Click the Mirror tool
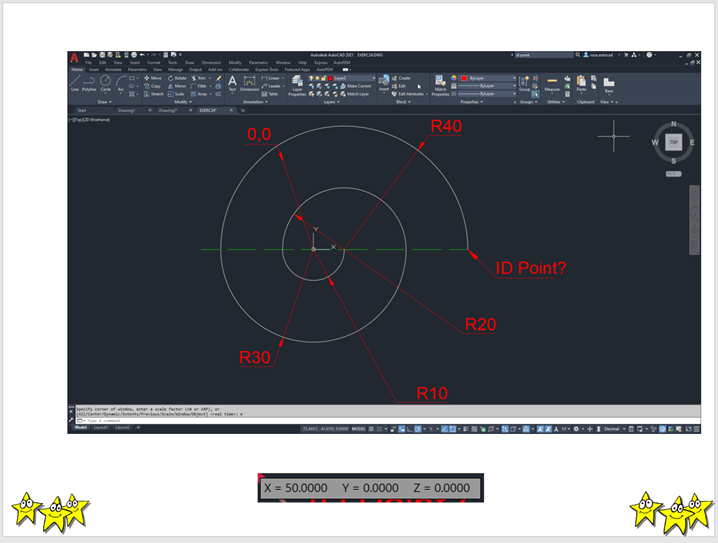This screenshot has height=543, width=718. (x=177, y=86)
